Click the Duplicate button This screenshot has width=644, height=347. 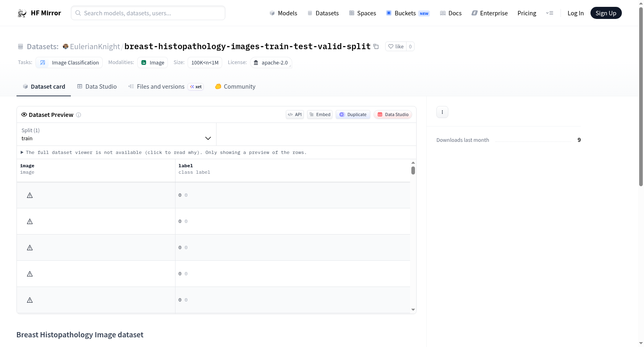tap(353, 114)
